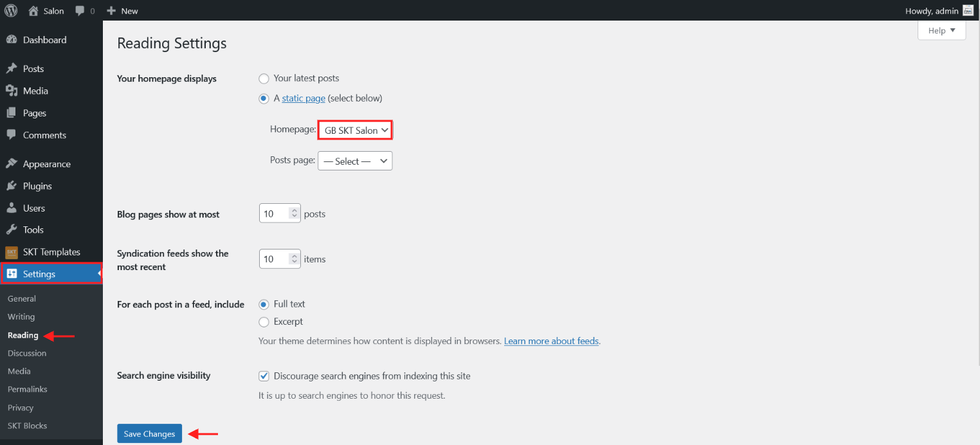Click the Reading Settings heading
980x445 pixels.
point(172,43)
